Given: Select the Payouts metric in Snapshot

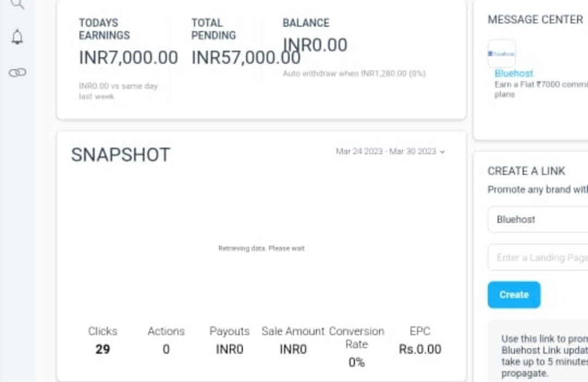Looking at the screenshot, I should pyautogui.click(x=229, y=340).
